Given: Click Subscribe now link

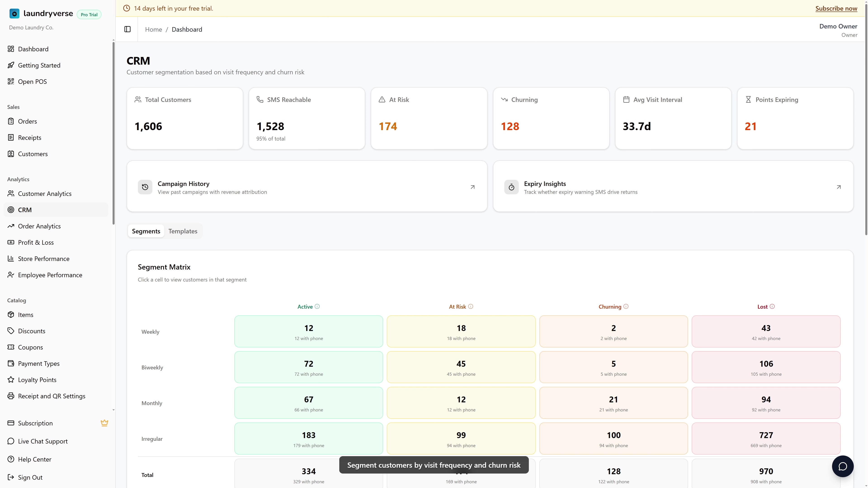Looking at the screenshot, I should [x=836, y=8].
